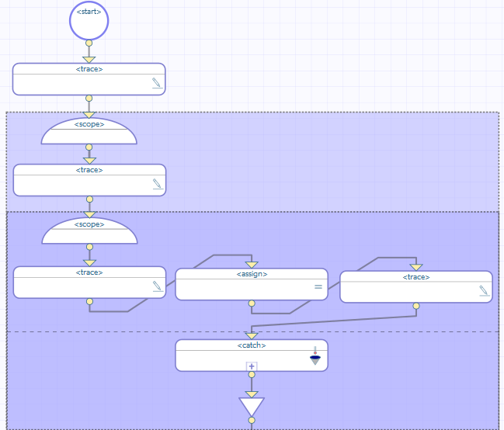Select the catch activity node

coord(252,355)
